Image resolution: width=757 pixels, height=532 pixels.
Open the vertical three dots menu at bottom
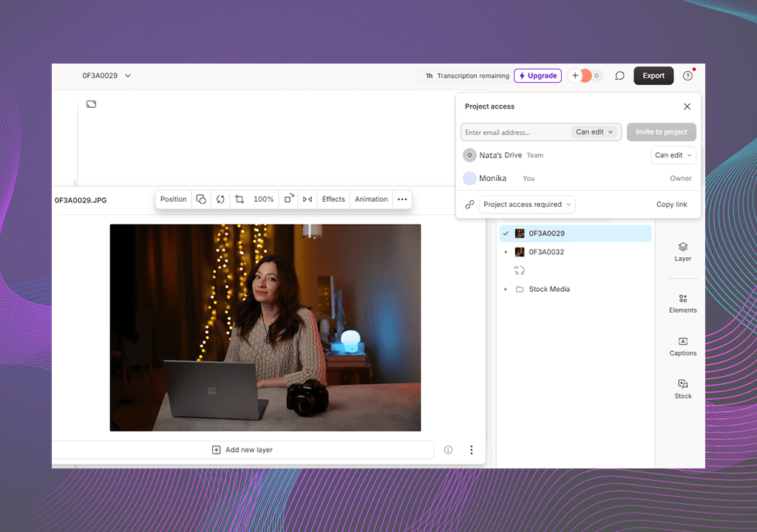471,450
